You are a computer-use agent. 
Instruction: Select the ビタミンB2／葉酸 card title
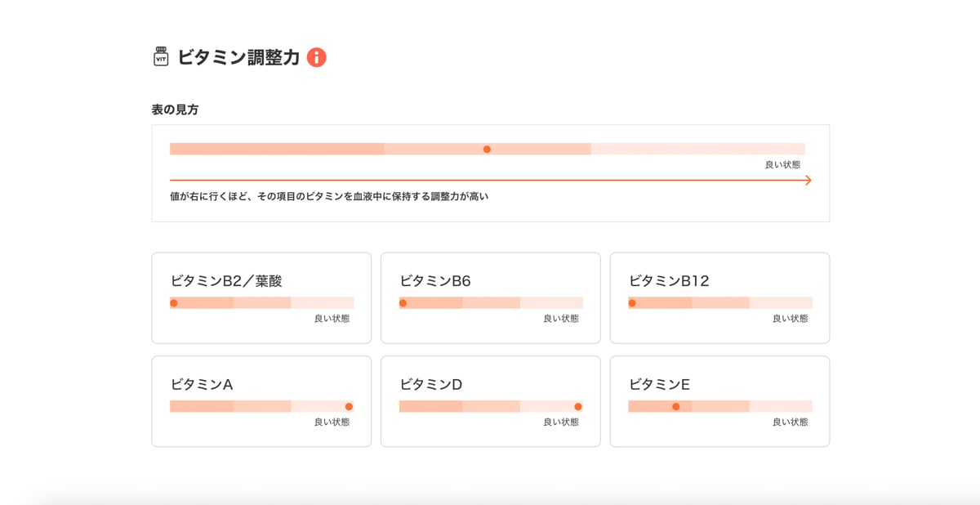pos(226,281)
